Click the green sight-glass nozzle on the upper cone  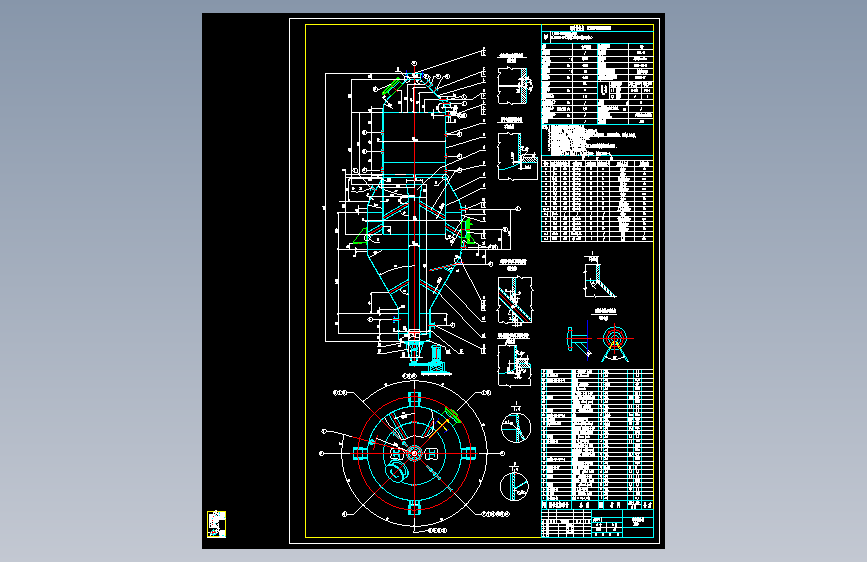point(391,89)
